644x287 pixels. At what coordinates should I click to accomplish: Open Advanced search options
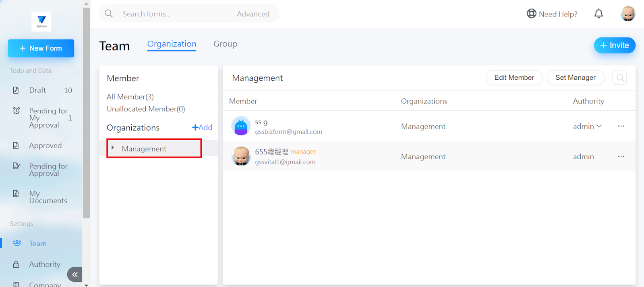(253, 14)
